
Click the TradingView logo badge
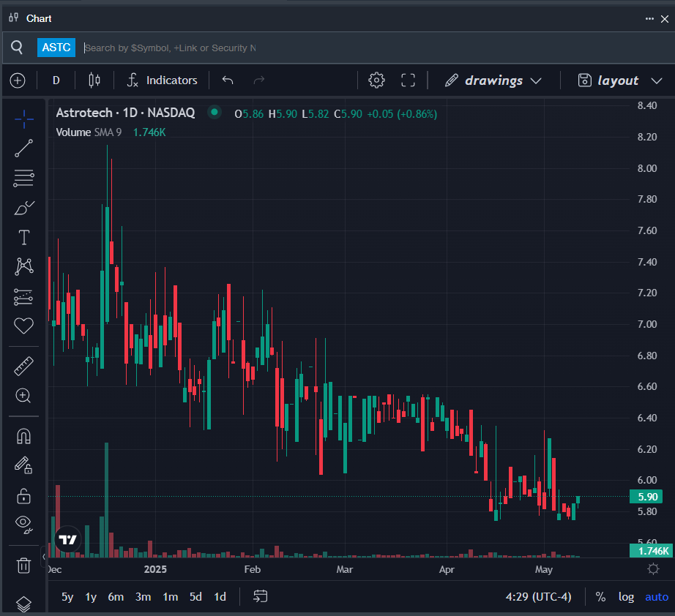(68, 539)
